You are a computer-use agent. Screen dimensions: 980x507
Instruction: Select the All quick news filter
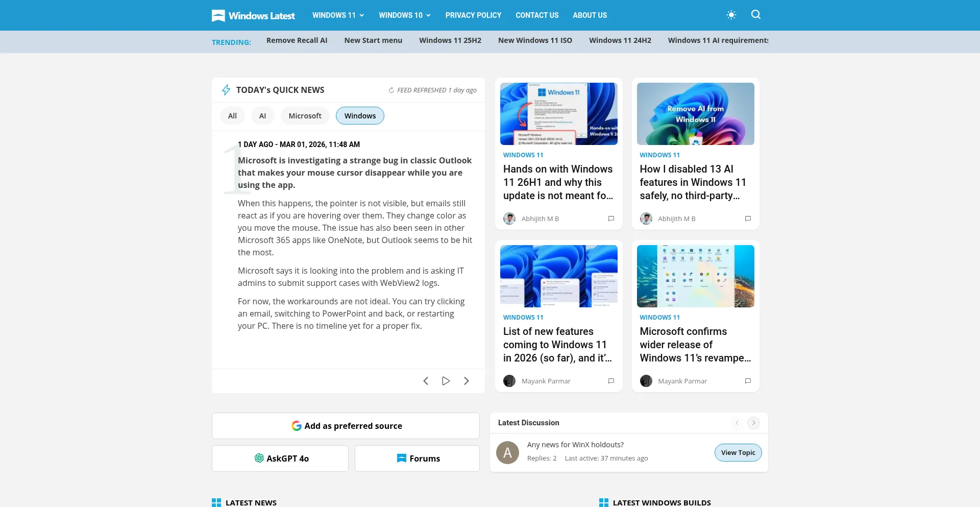click(x=232, y=116)
